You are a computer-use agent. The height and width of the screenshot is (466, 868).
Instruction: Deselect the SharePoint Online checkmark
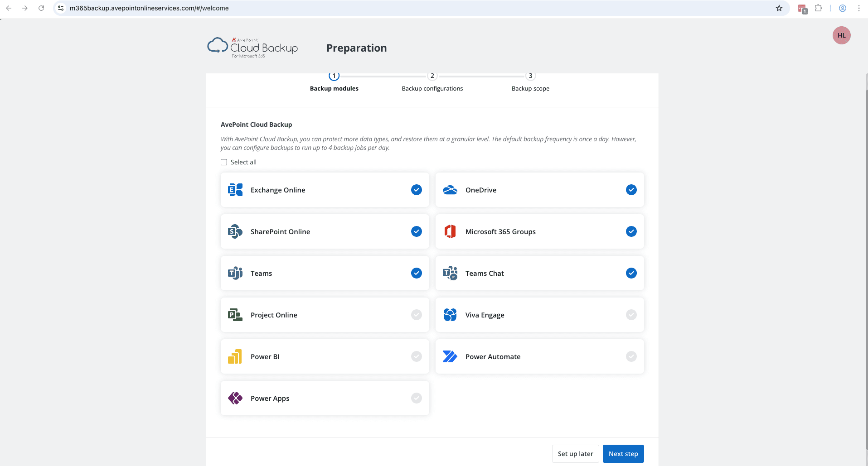pyautogui.click(x=417, y=231)
